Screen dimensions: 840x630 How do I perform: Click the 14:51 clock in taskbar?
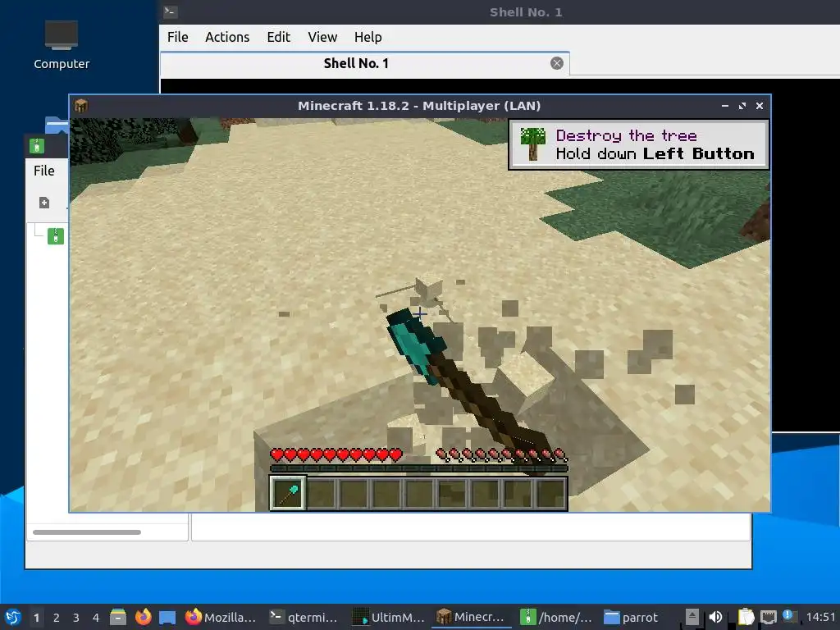click(x=820, y=617)
